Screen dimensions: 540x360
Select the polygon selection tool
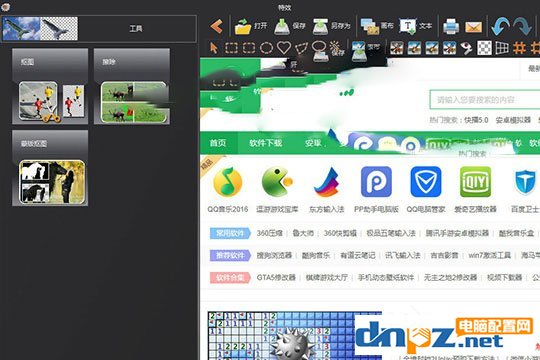click(301, 48)
